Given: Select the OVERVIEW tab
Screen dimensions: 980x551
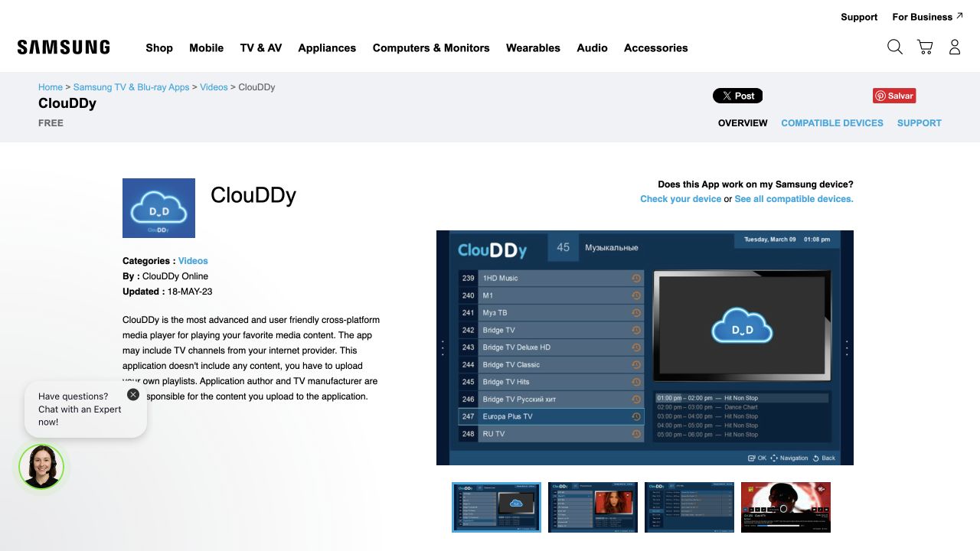Looking at the screenshot, I should pos(743,122).
